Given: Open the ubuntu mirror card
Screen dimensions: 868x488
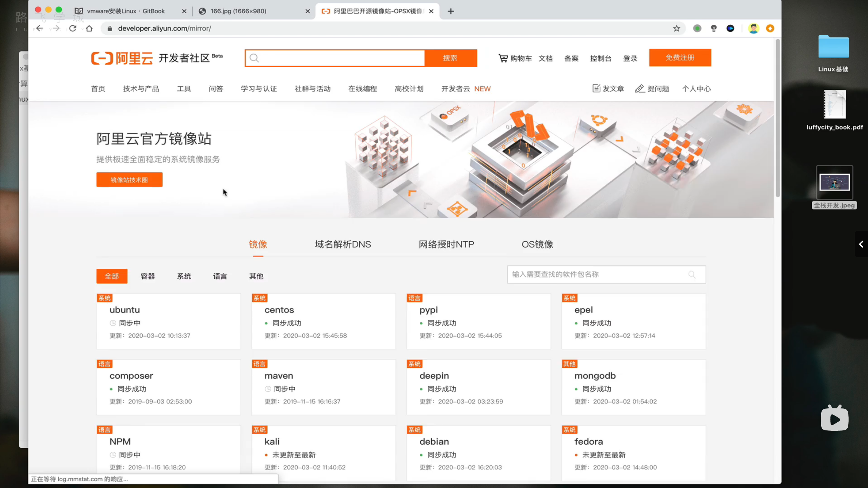Looking at the screenshot, I should 169,321.
